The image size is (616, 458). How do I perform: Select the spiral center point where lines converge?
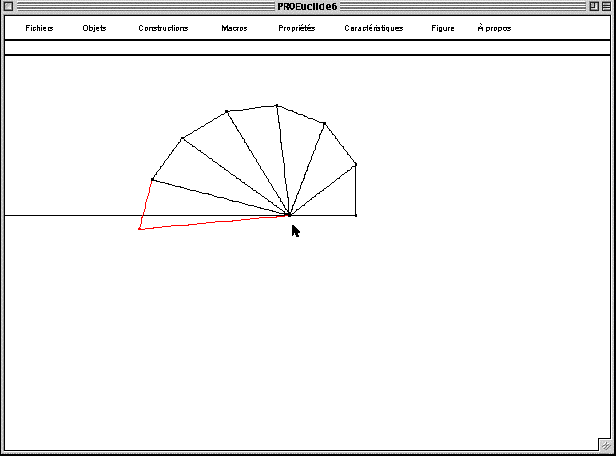pos(289,214)
